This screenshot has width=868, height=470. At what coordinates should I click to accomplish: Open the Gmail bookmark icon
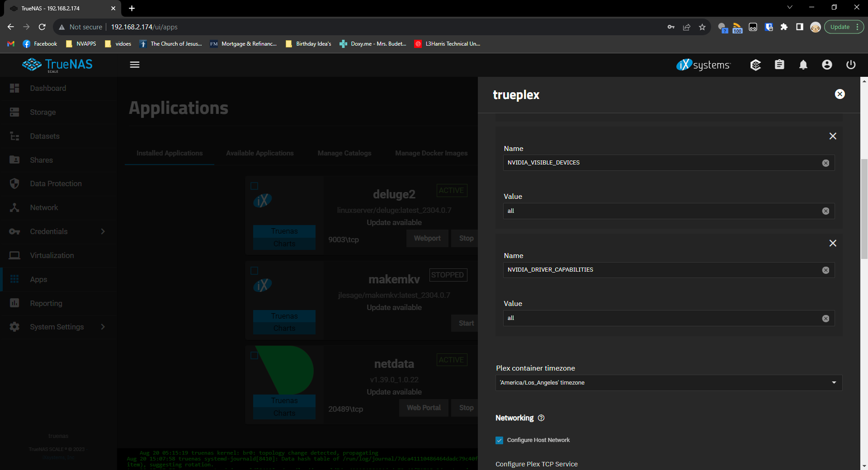point(11,44)
